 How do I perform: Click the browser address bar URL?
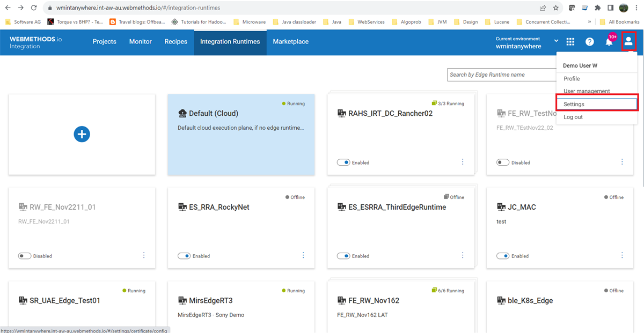(138, 8)
